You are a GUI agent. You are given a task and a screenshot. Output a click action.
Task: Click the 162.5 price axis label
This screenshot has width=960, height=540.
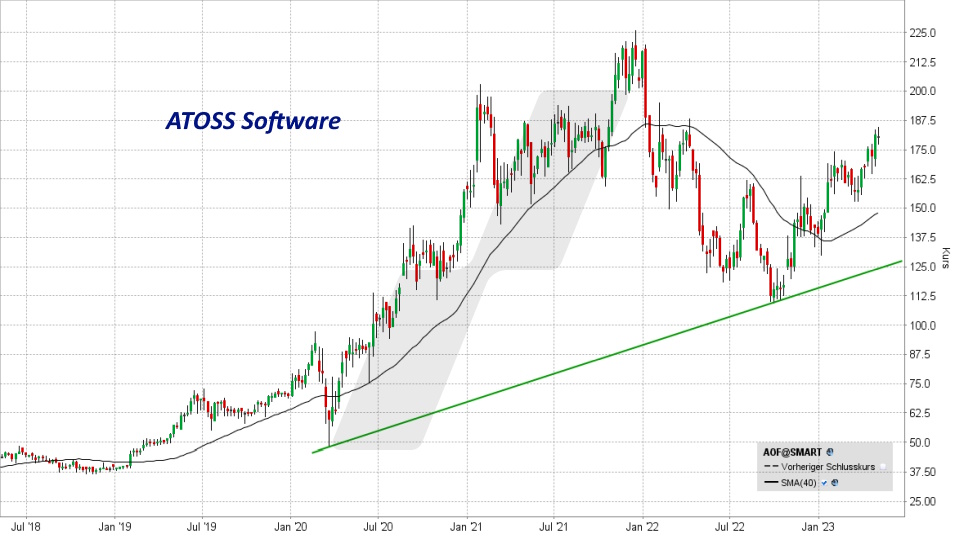[x=923, y=179]
